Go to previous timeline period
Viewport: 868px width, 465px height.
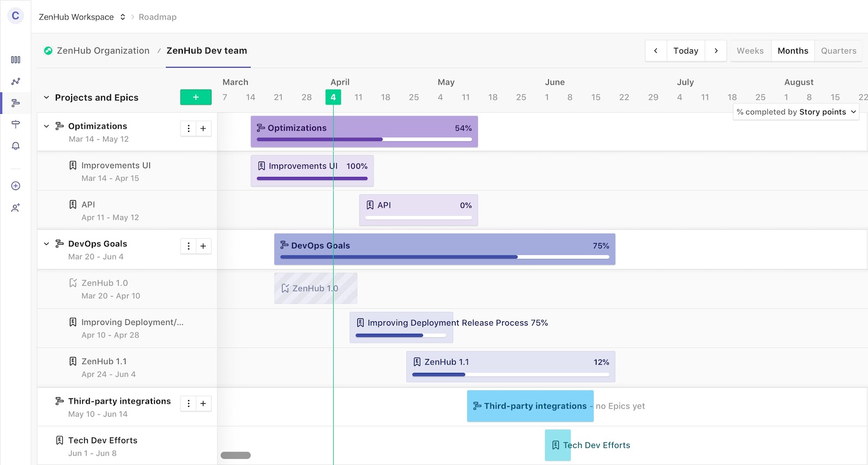[x=656, y=50]
